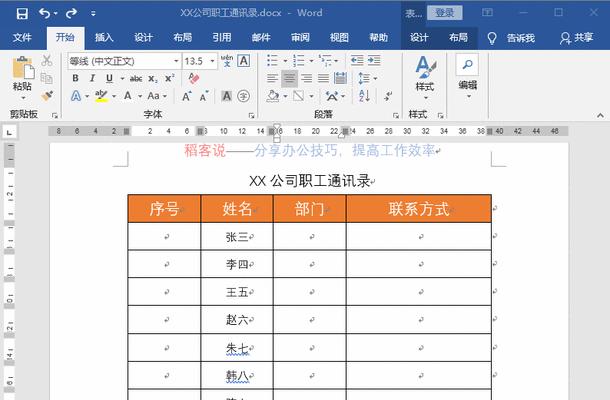Click the 共享 share button
The image size is (610, 400).
pos(577,38)
